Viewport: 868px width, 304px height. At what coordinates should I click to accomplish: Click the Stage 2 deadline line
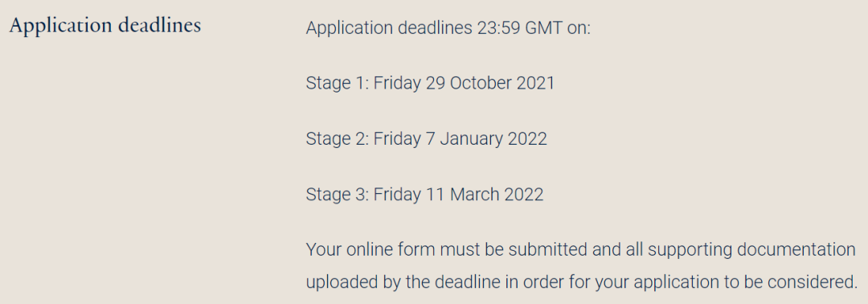click(426, 138)
